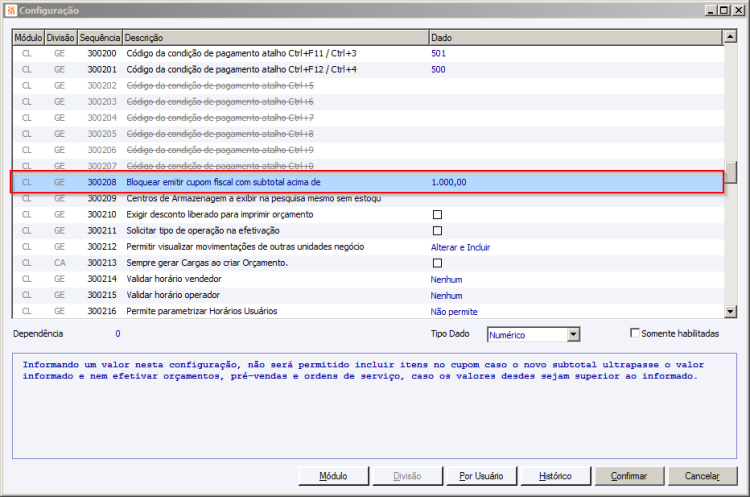Select strikethrough row 300205 Ctrl+8
The width and height of the screenshot is (750, 497).
tap(220, 134)
